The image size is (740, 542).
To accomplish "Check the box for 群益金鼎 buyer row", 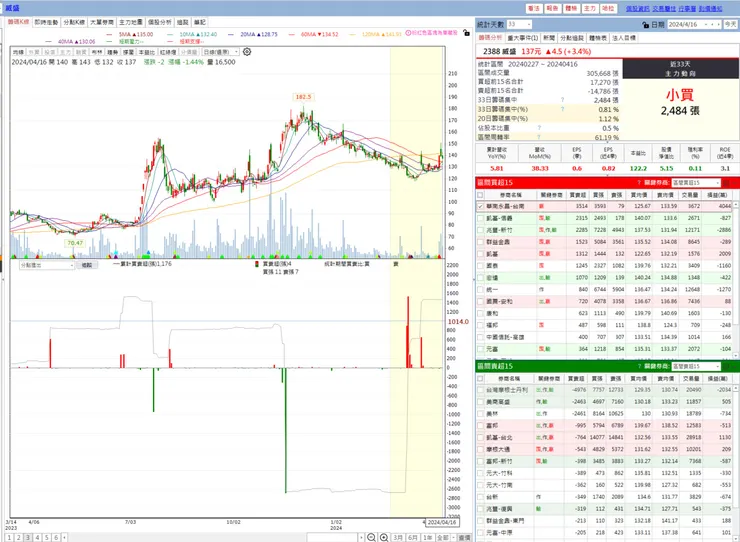I will pos(480,242).
